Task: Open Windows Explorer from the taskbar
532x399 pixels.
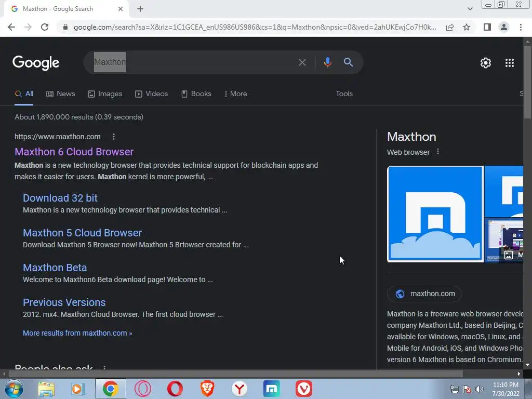Action: pos(46,389)
